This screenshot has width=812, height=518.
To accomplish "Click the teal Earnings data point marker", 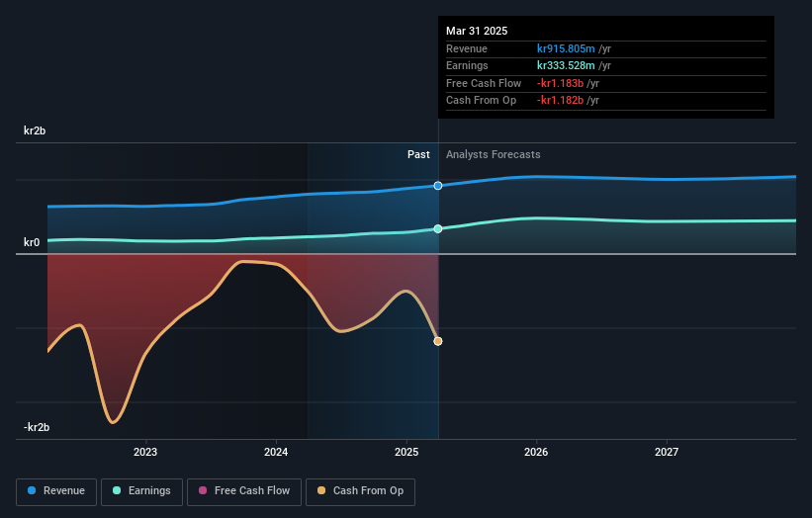I will [x=438, y=228].
